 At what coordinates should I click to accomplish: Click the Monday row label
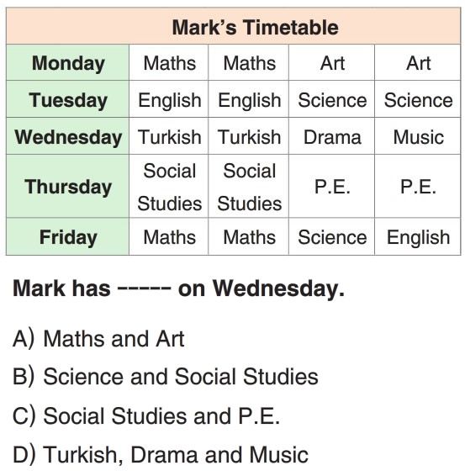(x=67, y=63)
